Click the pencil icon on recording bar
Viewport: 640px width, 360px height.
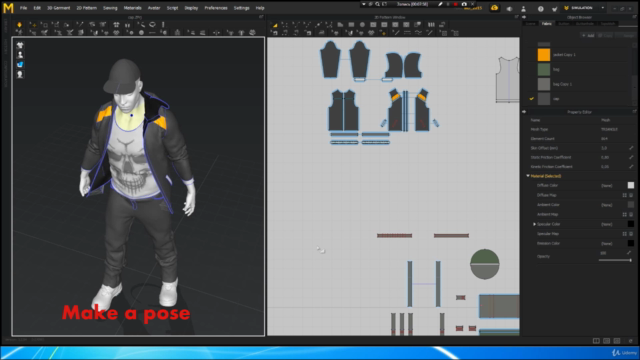point(440,4)
